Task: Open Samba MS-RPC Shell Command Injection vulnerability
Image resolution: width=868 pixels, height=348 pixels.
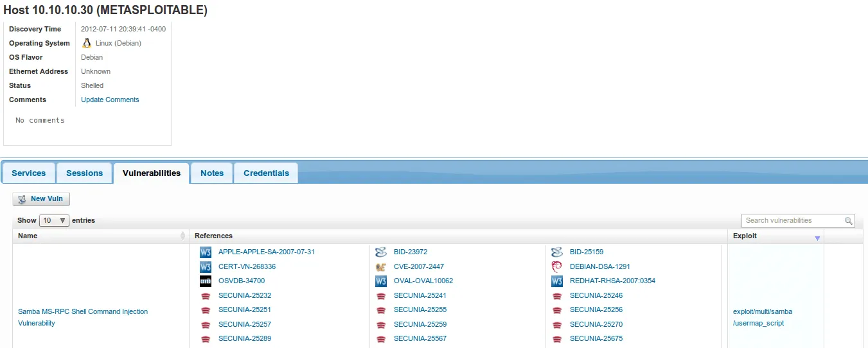Action: pos(83,311)
